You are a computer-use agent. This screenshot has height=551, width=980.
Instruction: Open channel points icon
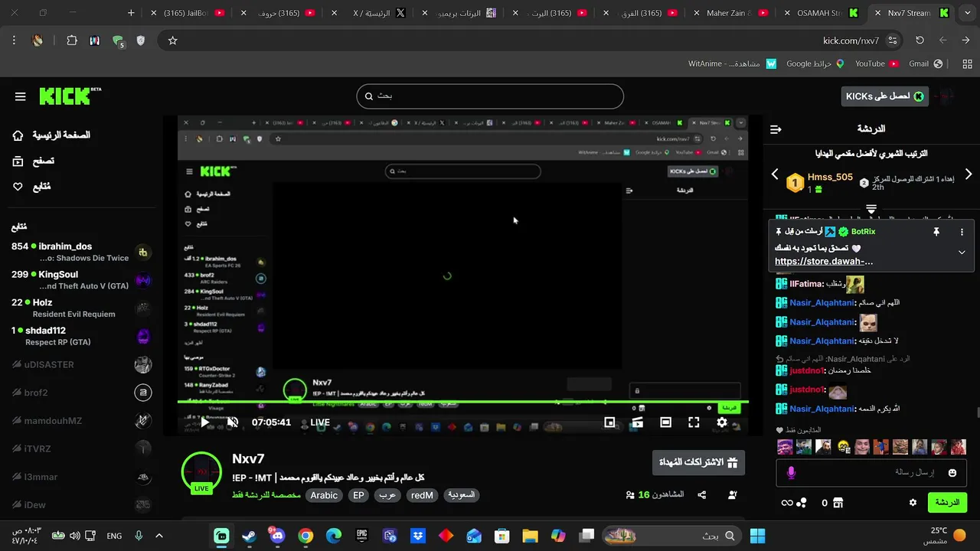coord(794,503)
